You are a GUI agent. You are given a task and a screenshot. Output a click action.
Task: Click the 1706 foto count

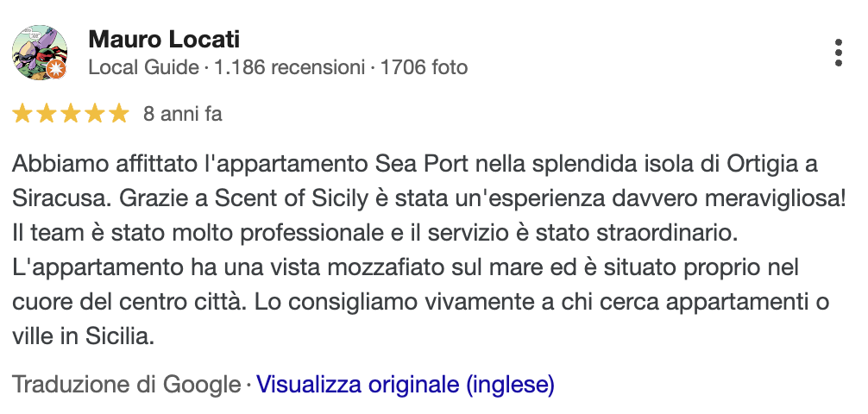point(424,67)
